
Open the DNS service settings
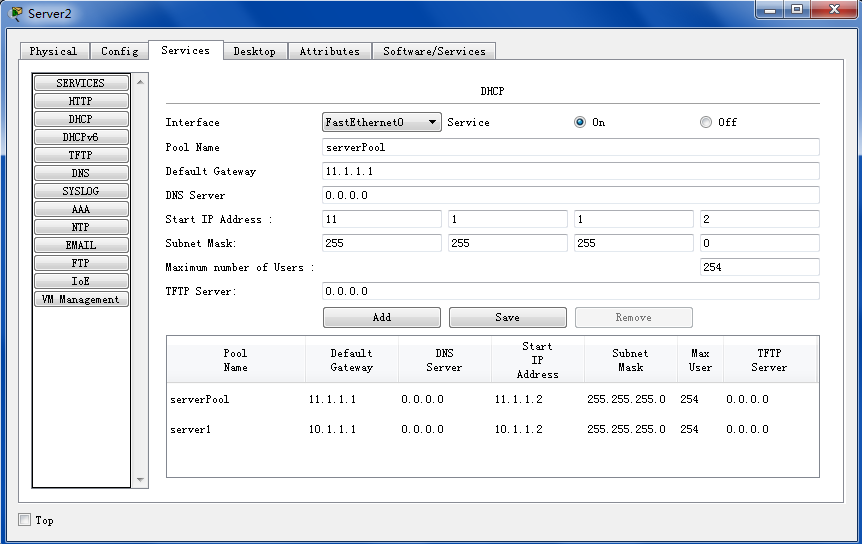pos(81,173)
